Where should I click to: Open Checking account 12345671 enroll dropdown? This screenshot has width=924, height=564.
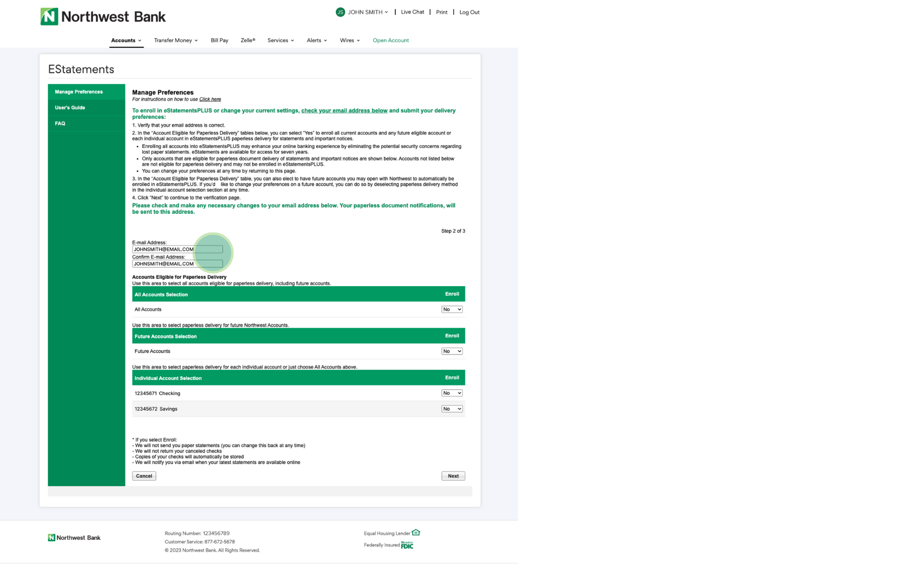point(451,393)
